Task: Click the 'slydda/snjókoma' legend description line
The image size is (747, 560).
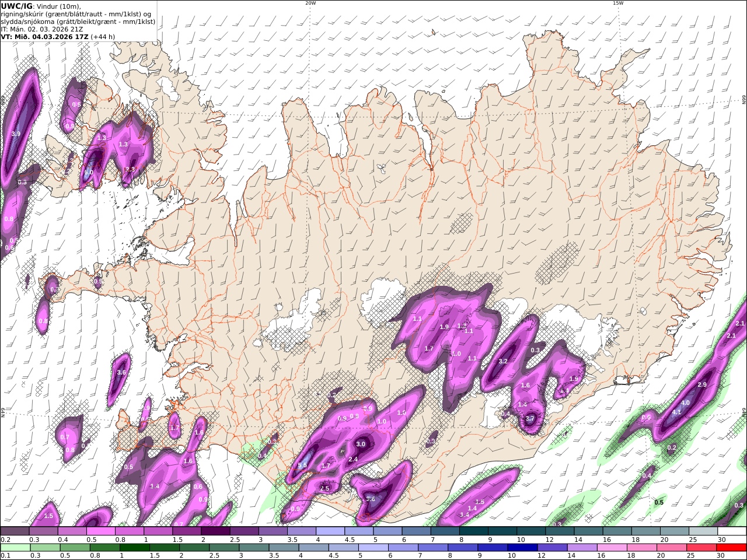Action: 78,22
